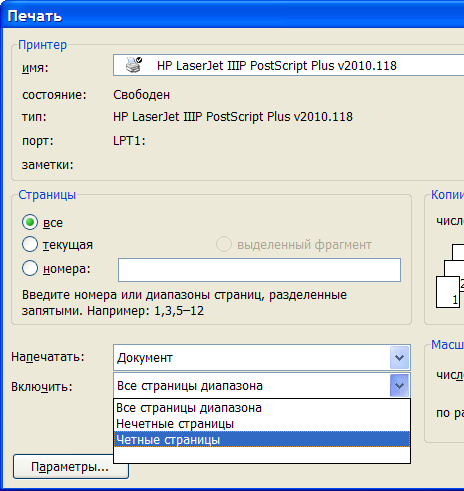
Task: Open the 'Параметры...' button
Action: click(71, 467)
